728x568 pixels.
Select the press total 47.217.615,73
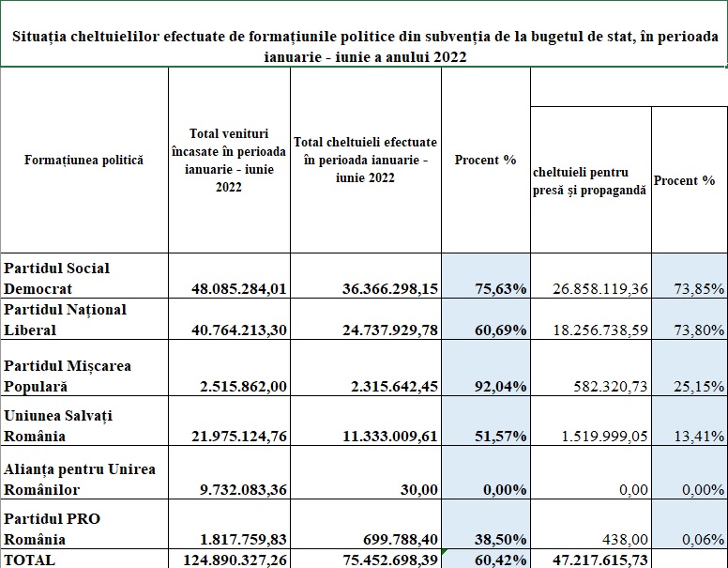(x=591, y=560)
